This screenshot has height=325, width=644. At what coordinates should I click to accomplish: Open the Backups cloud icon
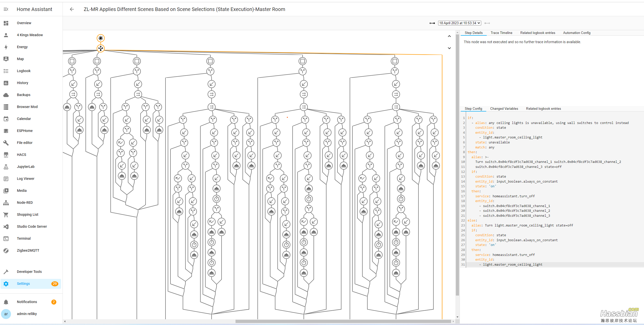point(6,95)
